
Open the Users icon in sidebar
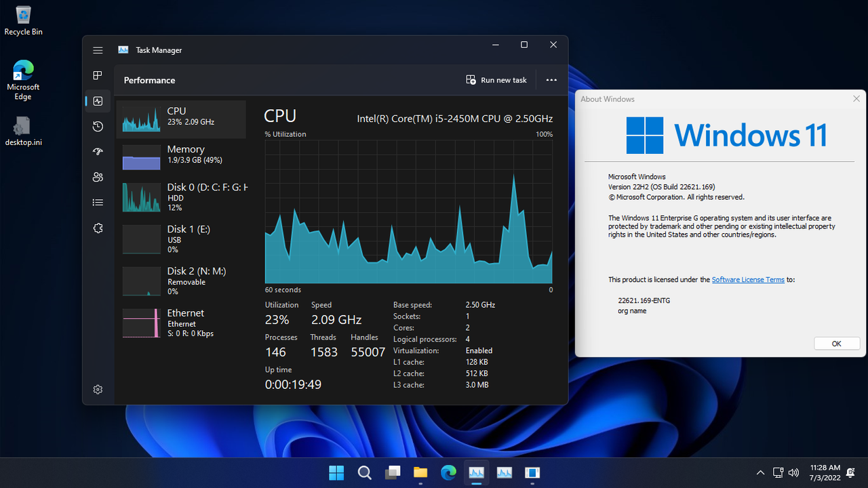98,178
